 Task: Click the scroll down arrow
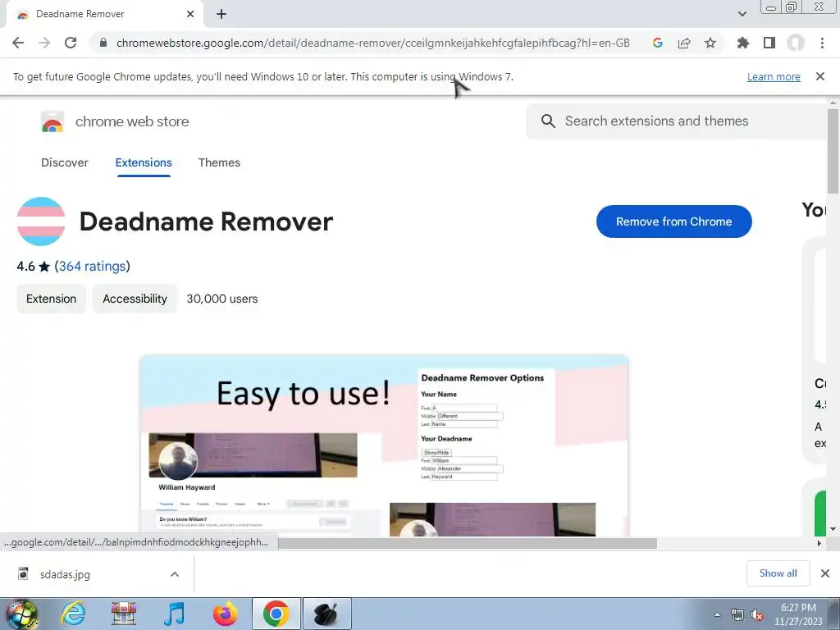pos(833,529)
